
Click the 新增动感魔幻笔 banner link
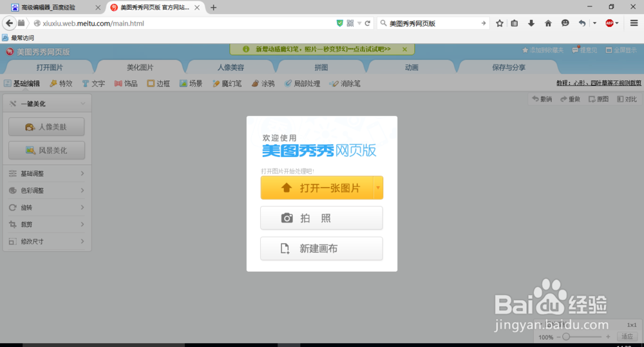click(323, 50)
